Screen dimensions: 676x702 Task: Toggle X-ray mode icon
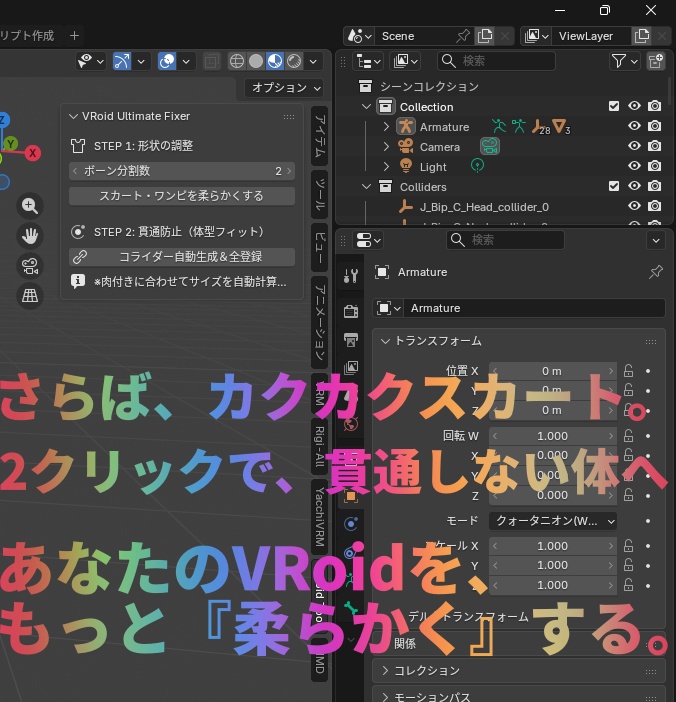click(x=211, y=61)
